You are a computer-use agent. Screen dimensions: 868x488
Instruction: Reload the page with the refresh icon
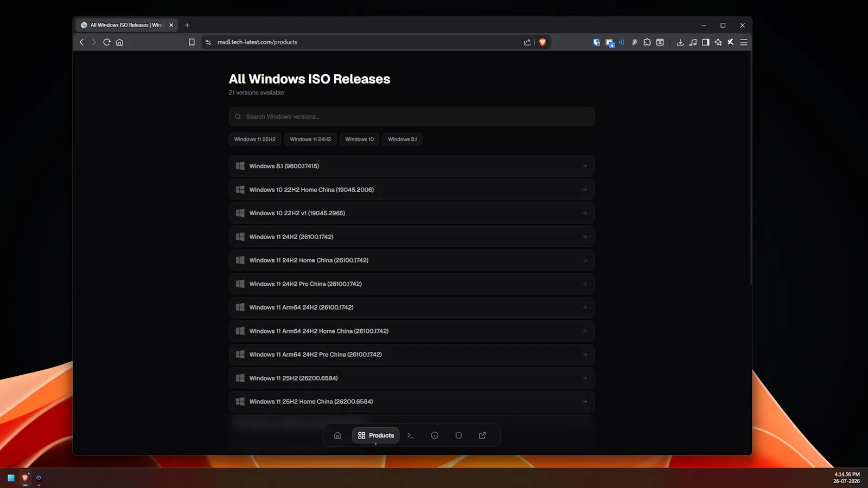coord(107,42)
